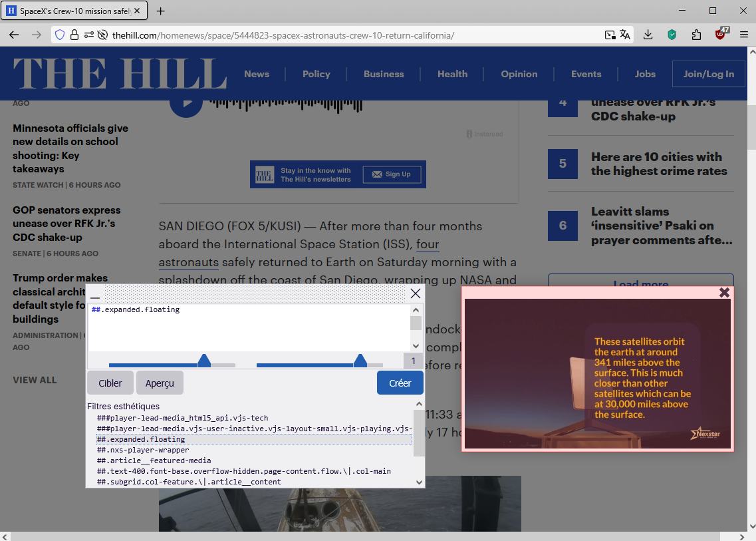Open the Jobs menu
756x541 pixels.
[644, 74]
